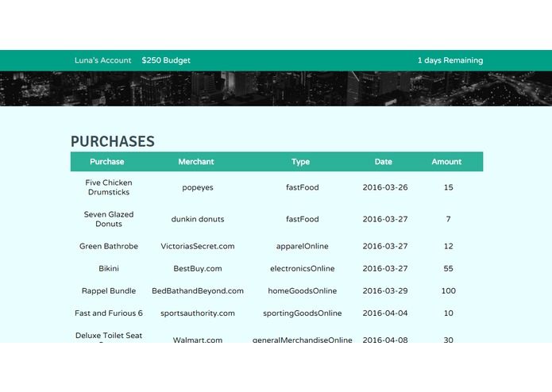
Task: Click the amount 100
Action: 448,290
